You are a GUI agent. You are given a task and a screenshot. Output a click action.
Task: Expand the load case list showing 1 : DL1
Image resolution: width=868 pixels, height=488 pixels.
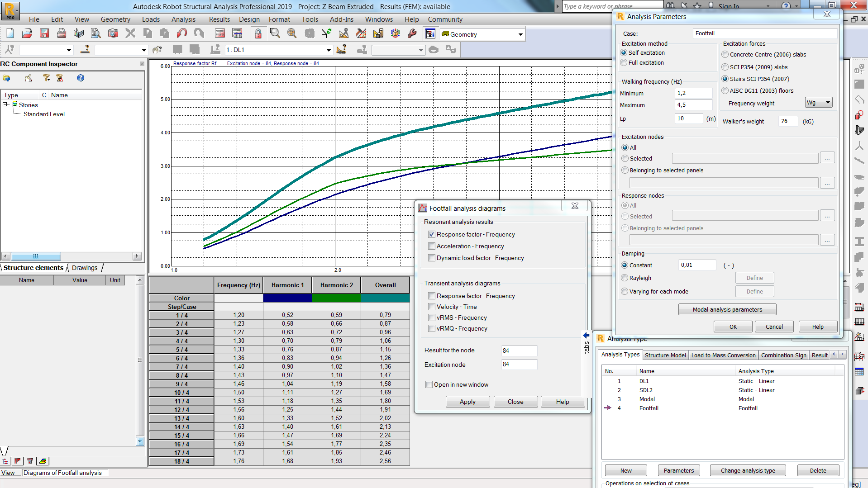click(329, 50)
